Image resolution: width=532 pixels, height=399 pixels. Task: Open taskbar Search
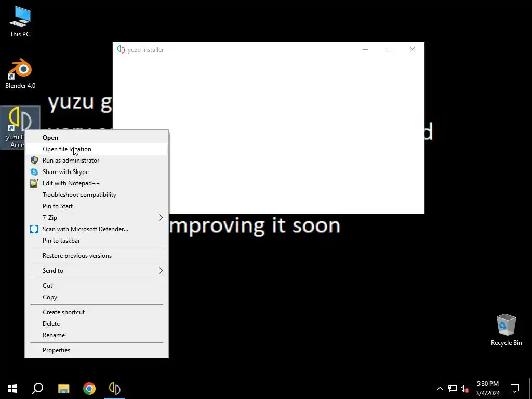coord(37,389)
